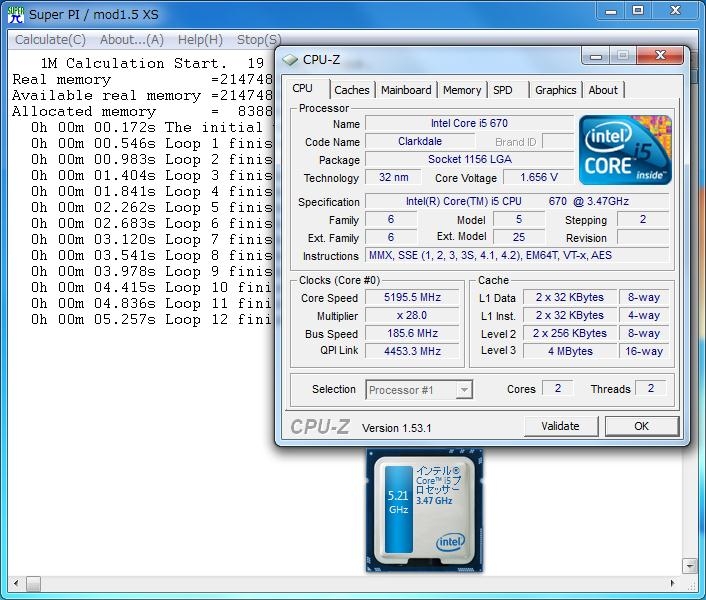Close the Super PI window
Viewport: 706px width, 600px height.
click(x=675, y=10)
